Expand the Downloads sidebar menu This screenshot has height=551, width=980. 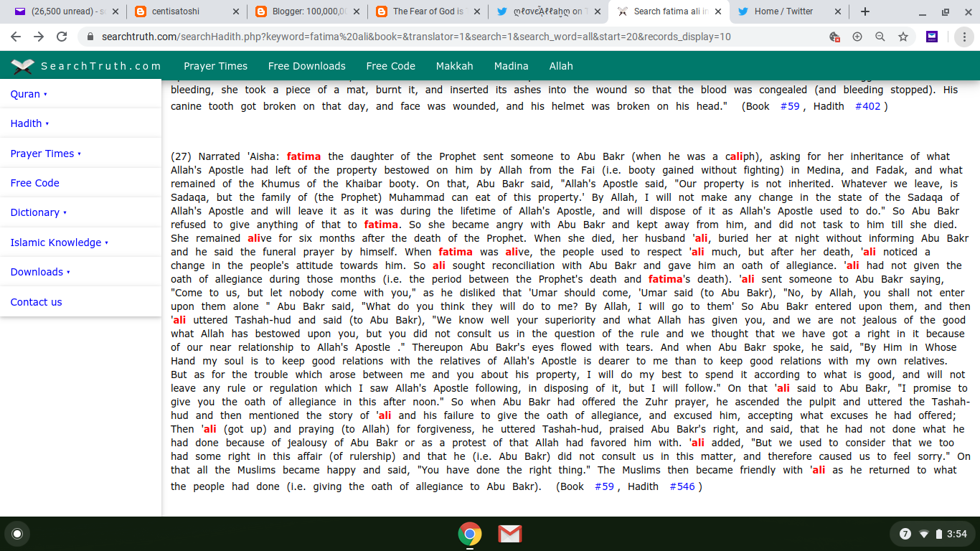pyautogui.click(x=40, y=272)
